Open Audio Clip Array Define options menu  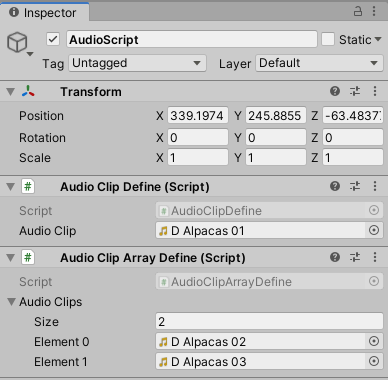click(x=375, y=257)
